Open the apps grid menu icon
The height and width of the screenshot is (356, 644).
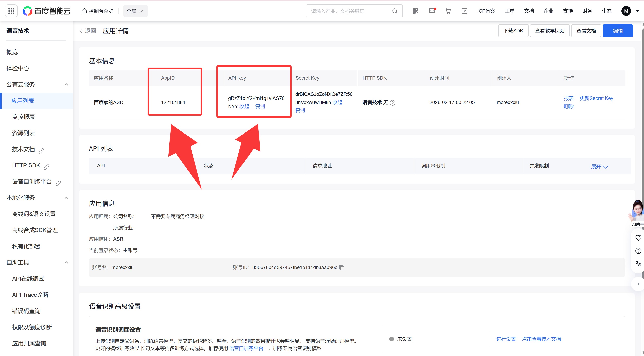[11, 11]
